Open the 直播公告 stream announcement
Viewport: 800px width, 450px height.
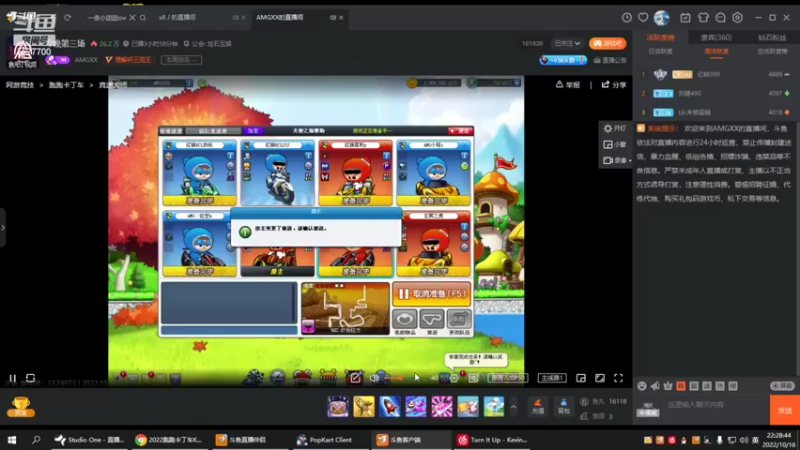[610, 60]
